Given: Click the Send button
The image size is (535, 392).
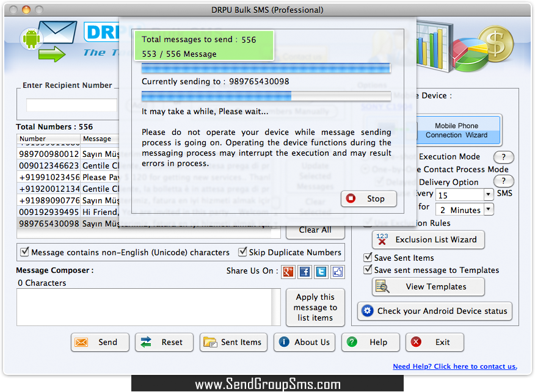Looking at the screenshot, I should (100, 342).
